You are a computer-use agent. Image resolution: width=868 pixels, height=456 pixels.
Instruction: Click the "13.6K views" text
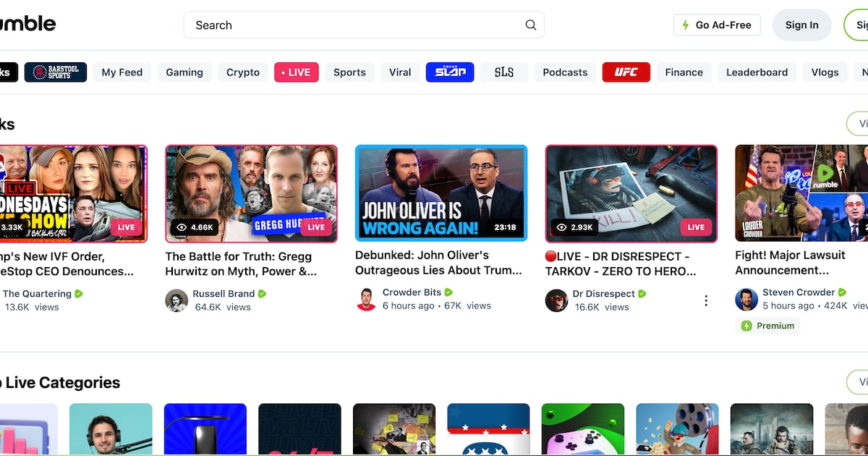coord(32,307)
